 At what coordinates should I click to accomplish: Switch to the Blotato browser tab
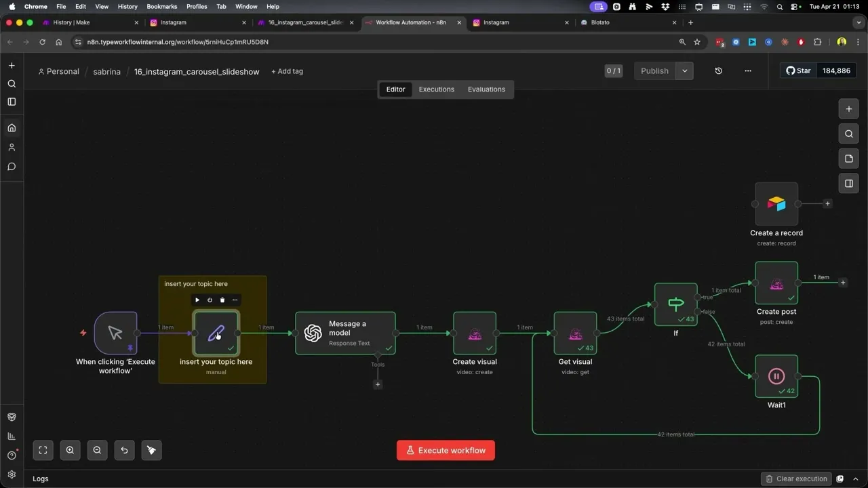(x=629, y=22)
